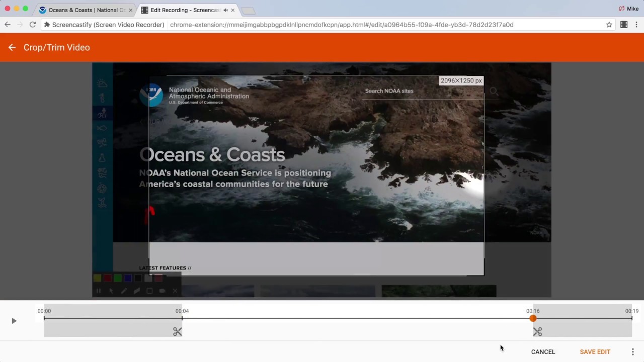Screen dimensions: 644x362
Task: Click the Mike profile button
Action: point(628,9)
